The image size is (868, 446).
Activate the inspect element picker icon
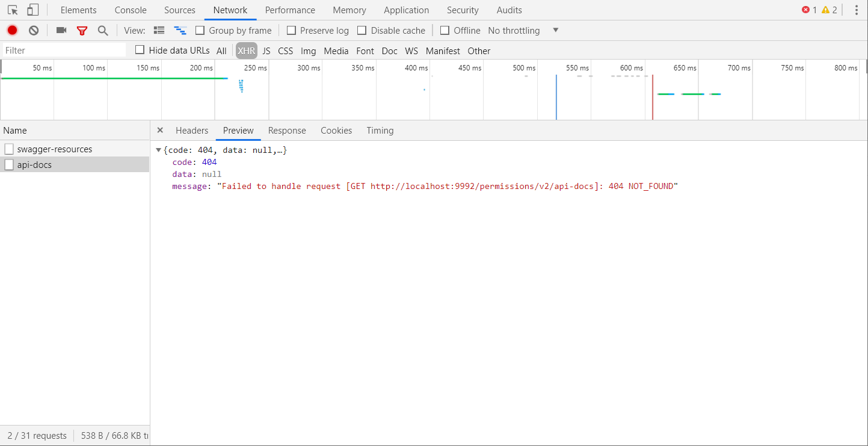tap(13, 10)
